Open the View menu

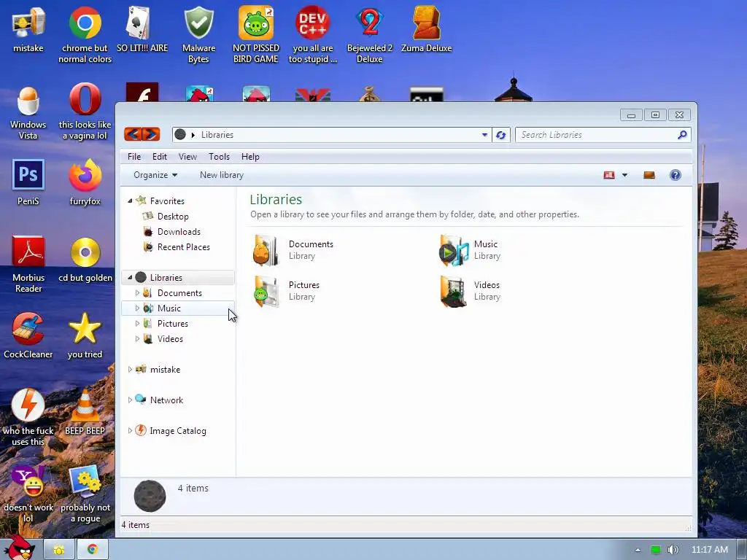tap(187, 157)
